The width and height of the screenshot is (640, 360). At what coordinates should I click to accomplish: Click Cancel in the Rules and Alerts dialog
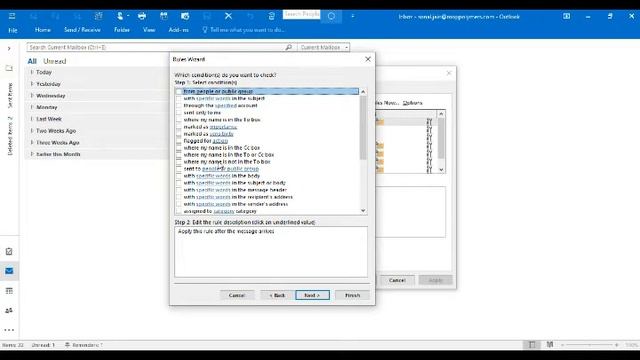[x=397, y=280]
